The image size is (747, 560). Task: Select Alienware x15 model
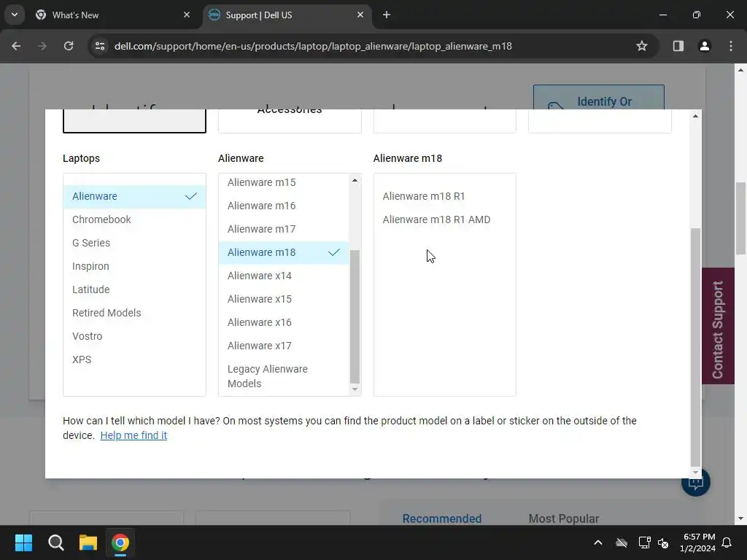coord(284,299)
